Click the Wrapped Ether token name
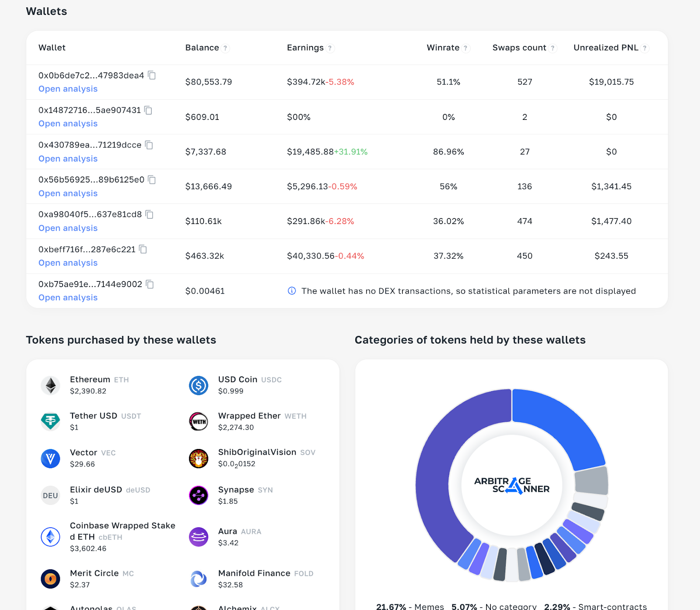The width and height of the screenshot is (700, 610). pos(249,416)
